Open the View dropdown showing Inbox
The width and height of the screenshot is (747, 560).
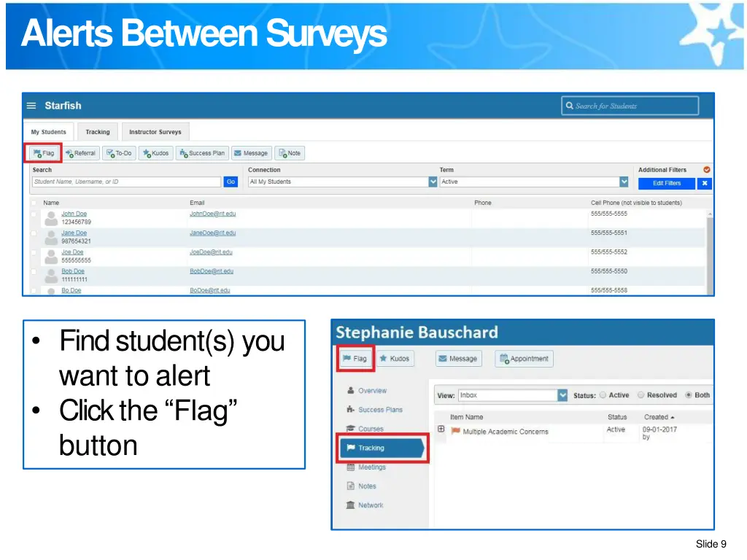tap(513, 395)
